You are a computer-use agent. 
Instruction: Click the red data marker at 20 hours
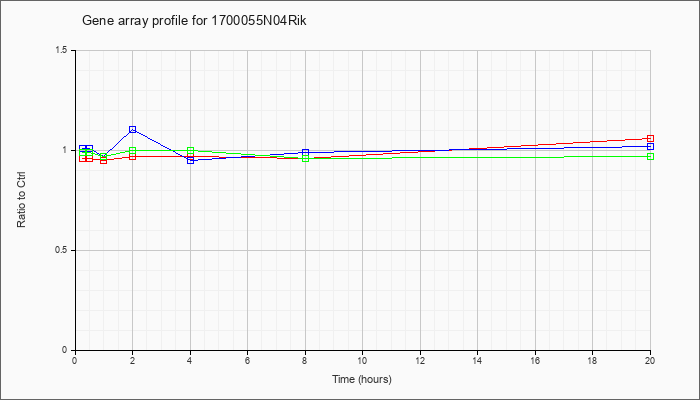click(650, 138)
